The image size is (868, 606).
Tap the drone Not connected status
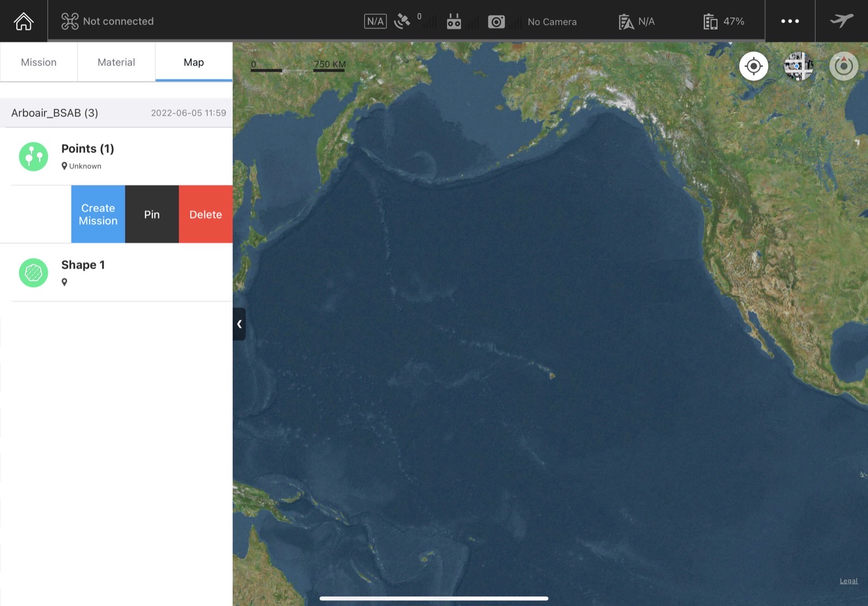click(x=107, y=21)
